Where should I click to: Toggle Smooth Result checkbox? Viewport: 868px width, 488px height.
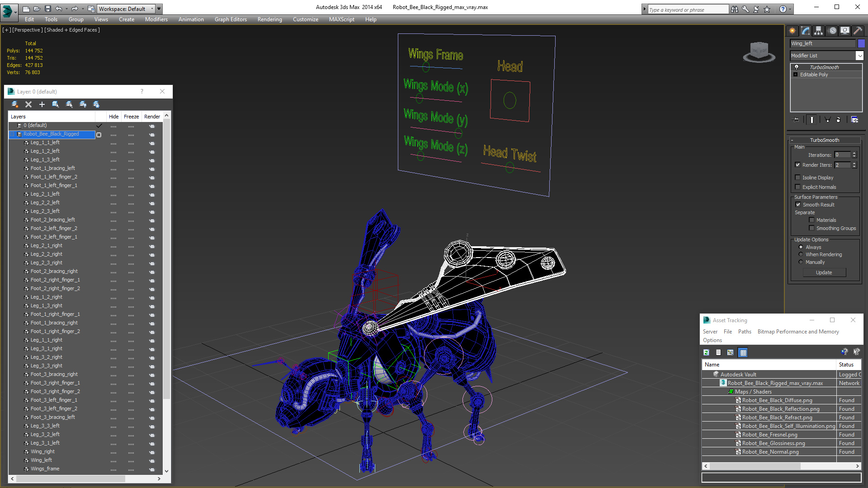pos(798,205)
